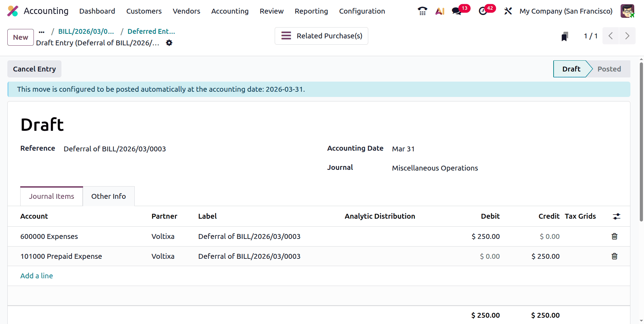Click the pager counter 1 / 1
Screen dimensions: 644x324
coord(591,36)
